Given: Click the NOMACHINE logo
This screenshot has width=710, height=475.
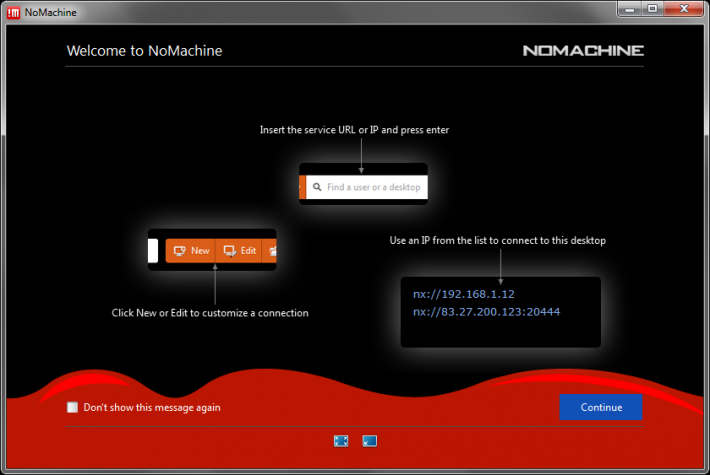Looking at the screenshot, I should pos(583,50).
